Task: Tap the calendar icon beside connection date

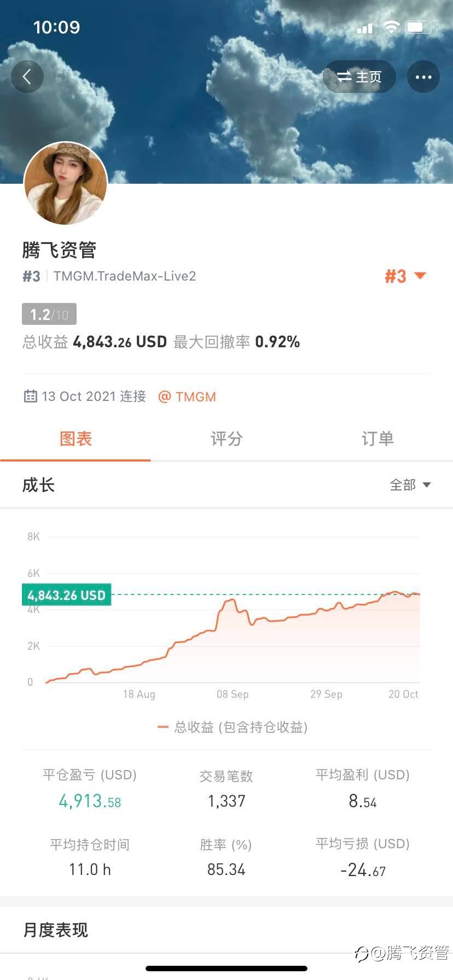Action: [30, 396]
